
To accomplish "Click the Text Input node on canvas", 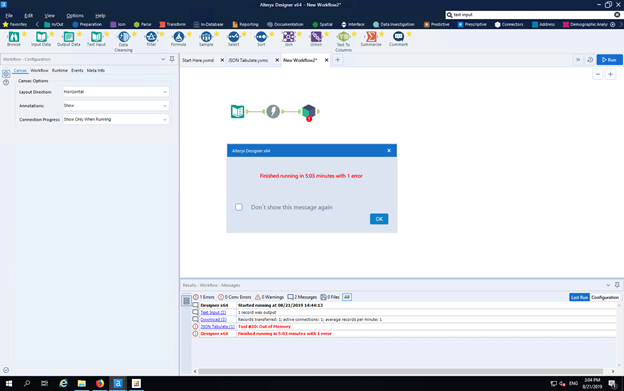I will pyautogui.click(x=238, y=111).
